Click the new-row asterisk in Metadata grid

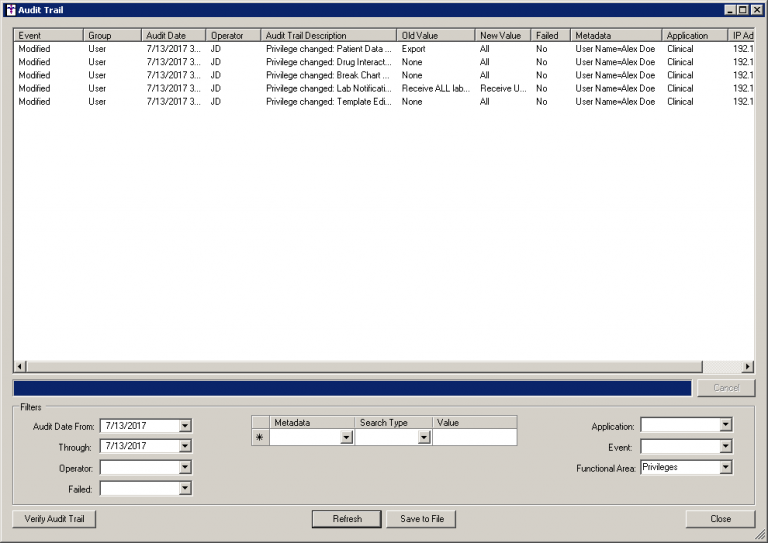[x=261, y=438]
